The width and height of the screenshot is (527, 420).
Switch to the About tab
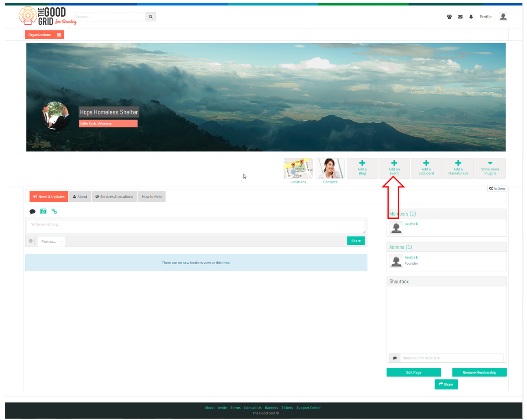(80, 197)
